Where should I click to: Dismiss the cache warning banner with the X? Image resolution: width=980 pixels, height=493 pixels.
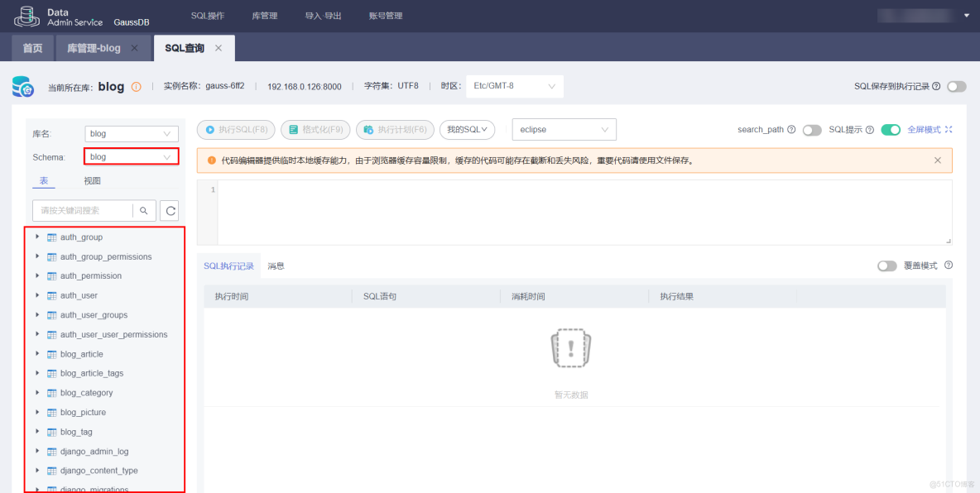(x=938, y=160)
